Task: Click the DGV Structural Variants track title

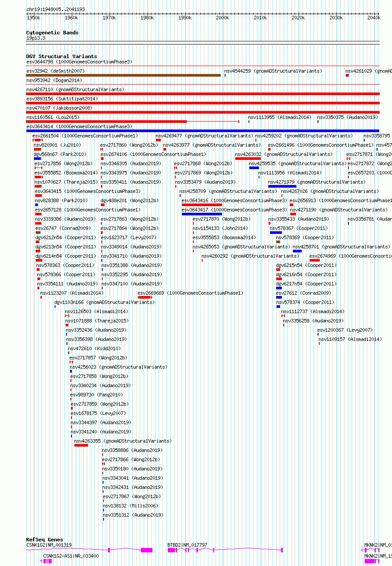Action: point(62,56)
